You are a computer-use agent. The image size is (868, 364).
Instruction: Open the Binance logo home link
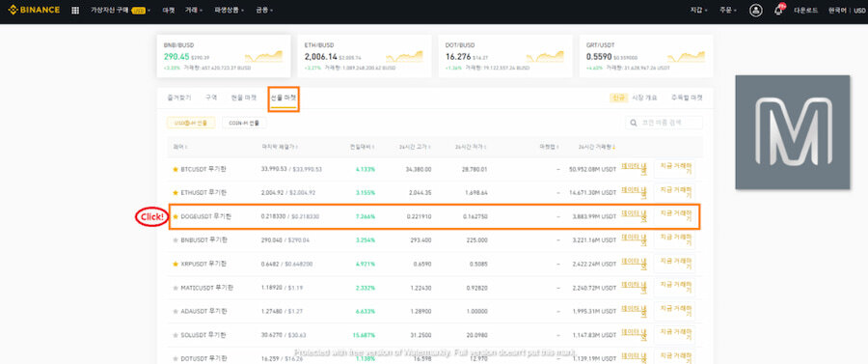pos(34,10)
